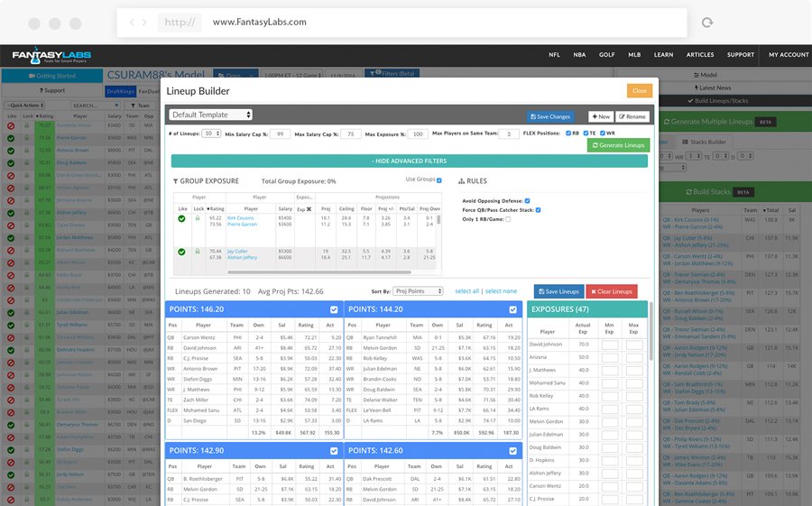Open GOLF in the top navigation

[607, 55]
